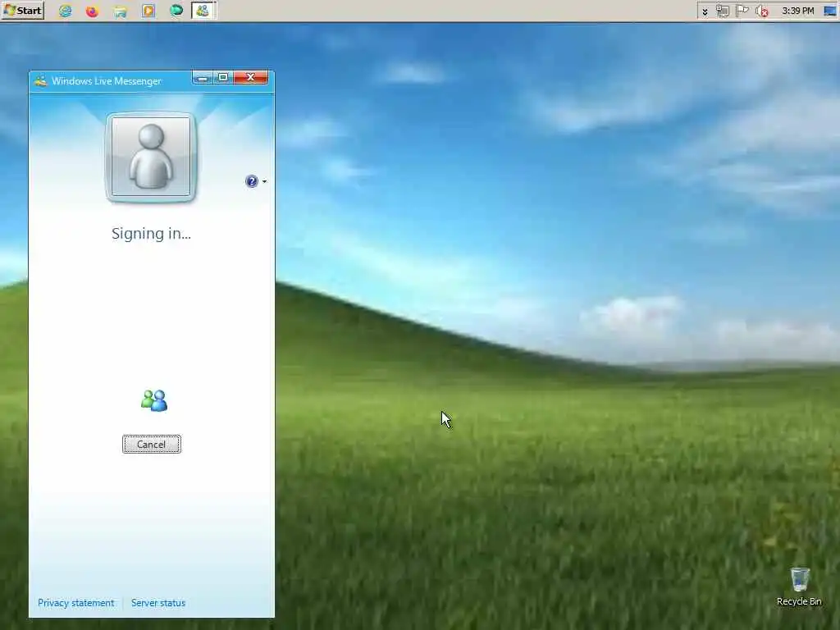Minimize the Windows Live Messenger window
This screenshot has height=630, width=840.
point(203,78)
